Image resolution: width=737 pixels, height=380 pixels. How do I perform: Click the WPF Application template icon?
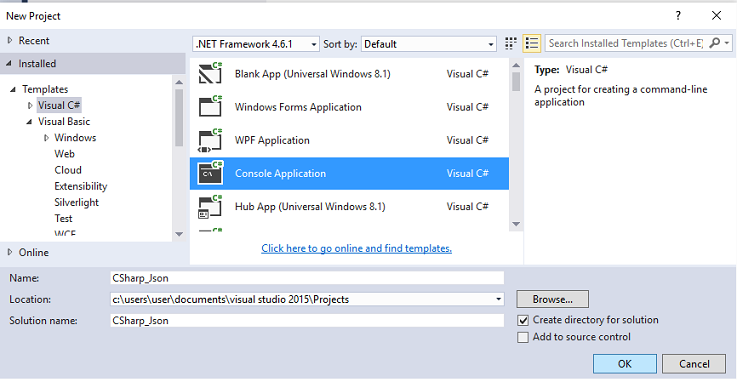(x=210, y=140)
